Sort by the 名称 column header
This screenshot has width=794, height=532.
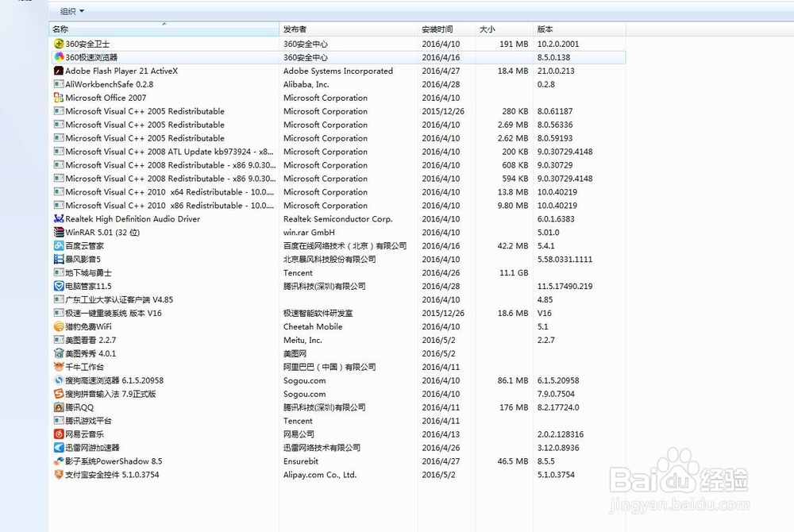click(x=164, y=29)
